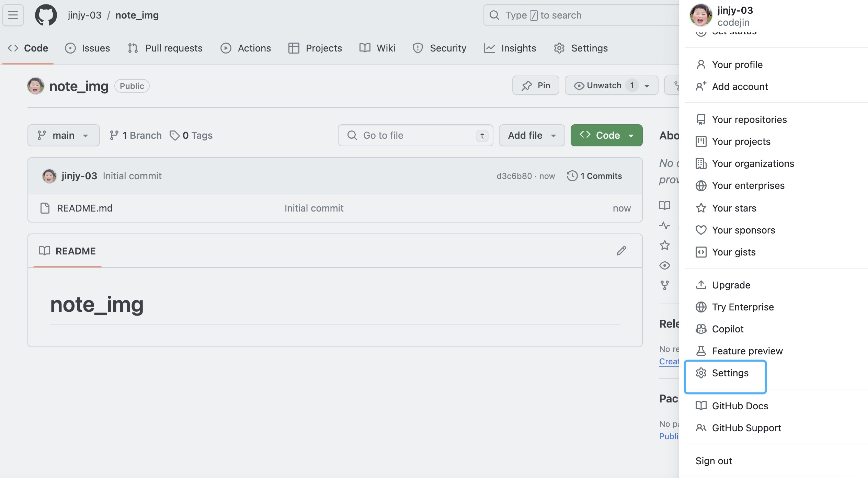This screenshot has width=868, height=478.
Task: Click the Copilot icon in user menu
Action: point(701,329)
